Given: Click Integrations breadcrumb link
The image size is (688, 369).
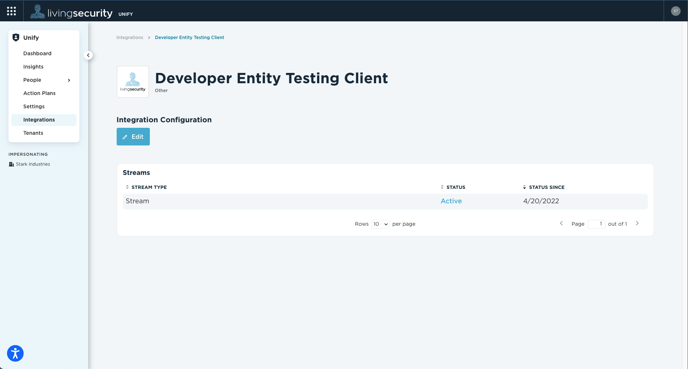Looking at the screenshot, I should coord(130,37).
